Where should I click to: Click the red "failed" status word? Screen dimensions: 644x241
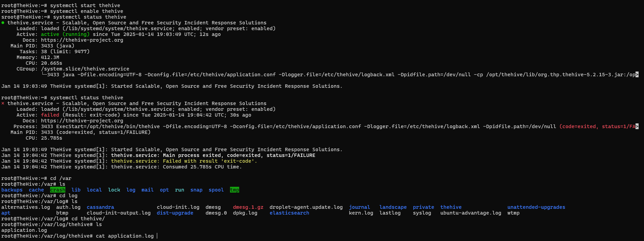[x=50, y=115]
